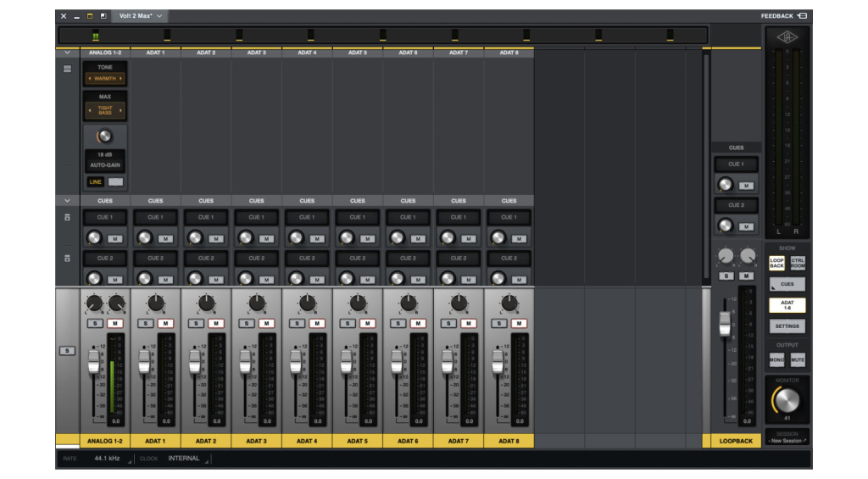Click next arrow on the TIGHT BASS selector
Screen dimensions: 868x479
(120, 110)
